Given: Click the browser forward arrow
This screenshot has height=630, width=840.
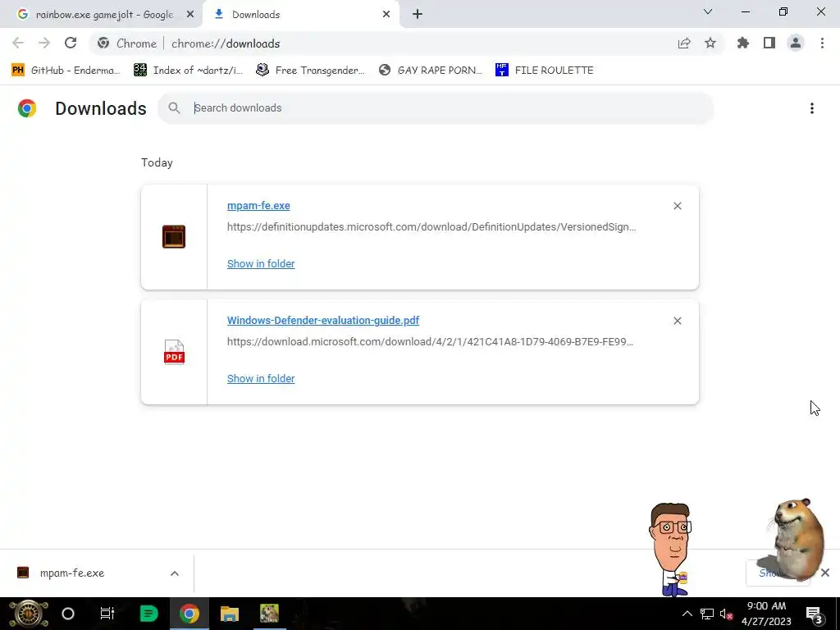Looking at the screenshot, I should 44,43.
